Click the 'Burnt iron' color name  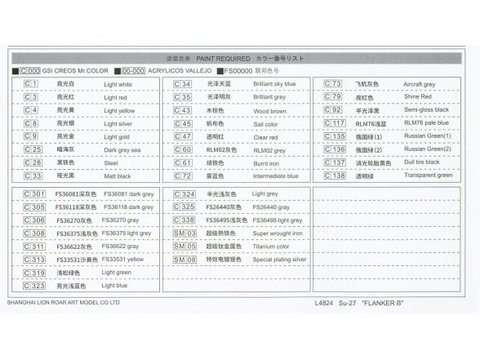(266, 164)
